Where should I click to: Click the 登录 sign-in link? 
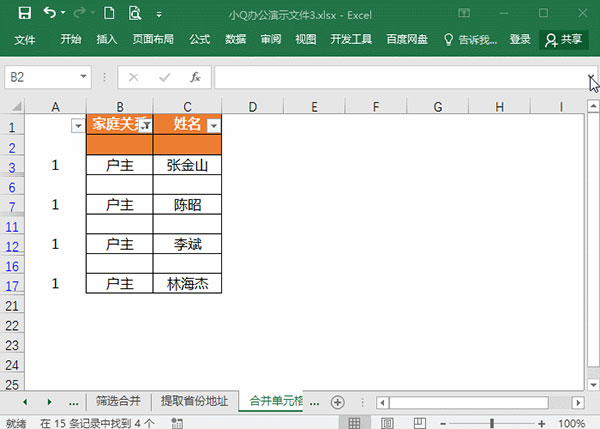[x=520, y=39]
